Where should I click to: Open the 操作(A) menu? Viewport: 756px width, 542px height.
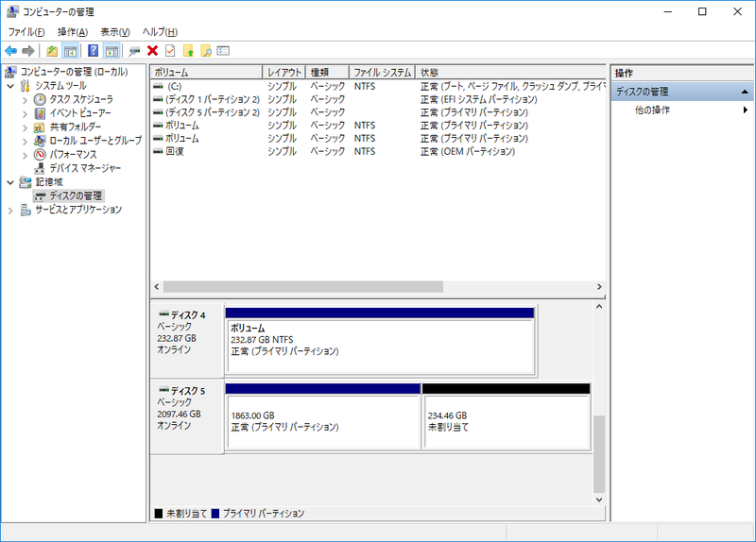tap(73, 32)
